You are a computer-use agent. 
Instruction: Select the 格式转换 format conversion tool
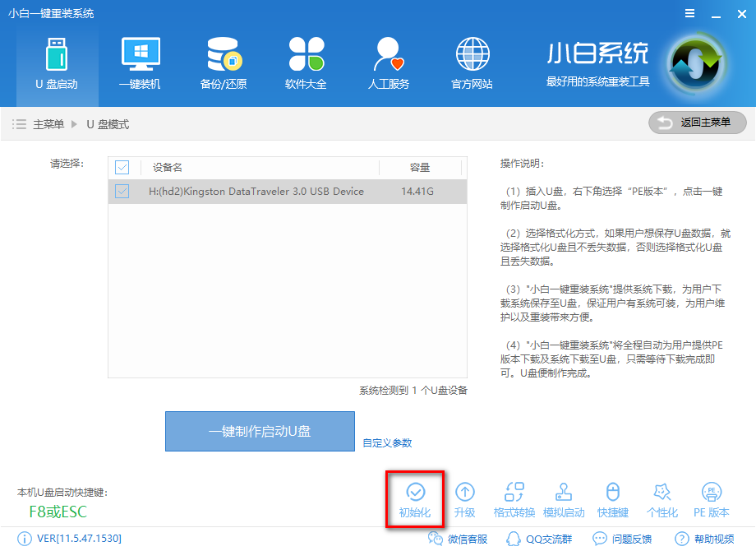[x=514, y=498]
